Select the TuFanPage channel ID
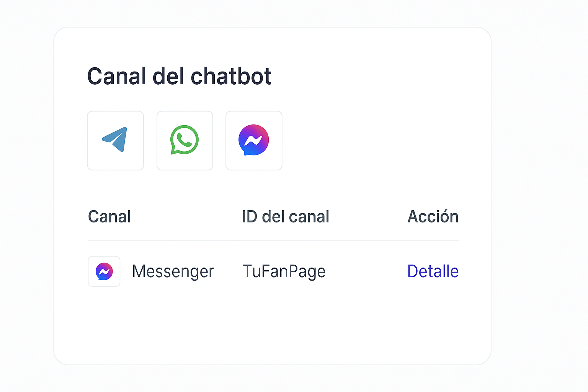 pyautogui.click(x=284, y=271)
